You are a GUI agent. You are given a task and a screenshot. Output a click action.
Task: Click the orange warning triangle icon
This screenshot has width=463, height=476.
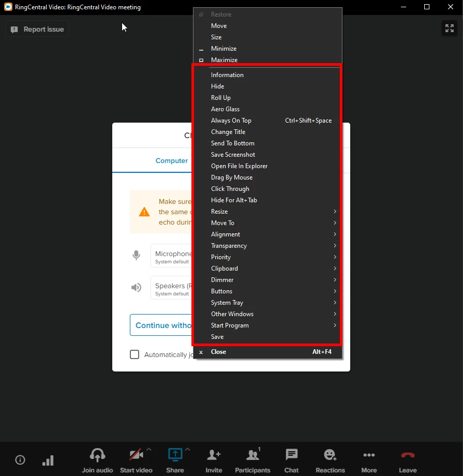pyautogui.click(x=144, y=212)
